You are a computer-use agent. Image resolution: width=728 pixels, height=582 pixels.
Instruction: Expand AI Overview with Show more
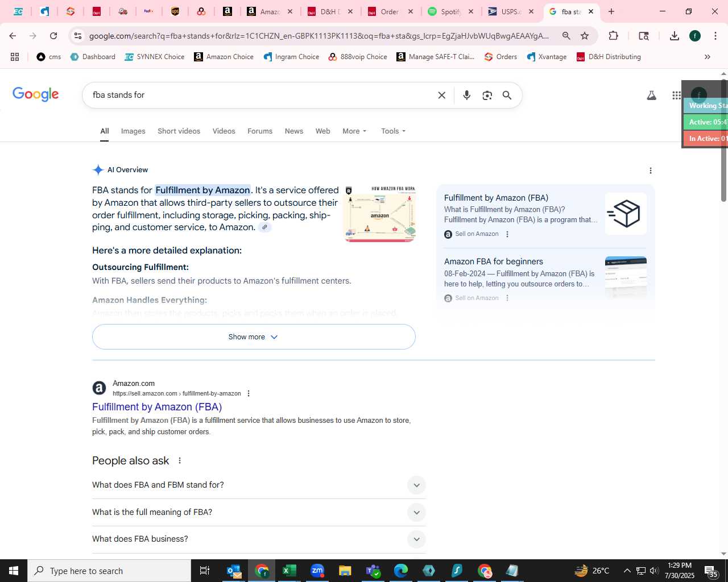(x=254, y=337)
